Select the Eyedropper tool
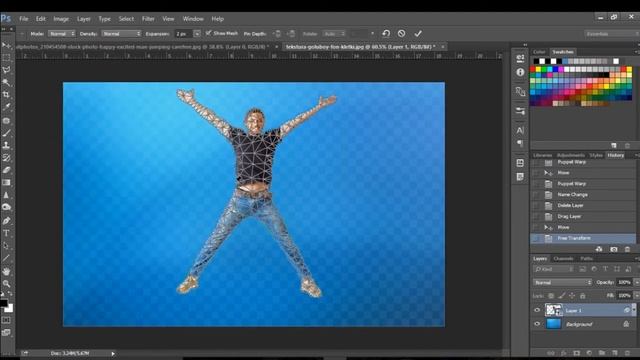 coord(6,107)
